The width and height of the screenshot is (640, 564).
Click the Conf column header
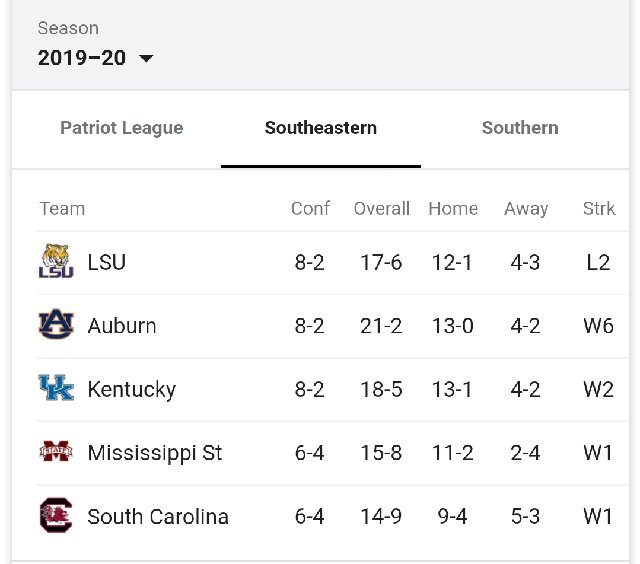[x=310, y=209]
